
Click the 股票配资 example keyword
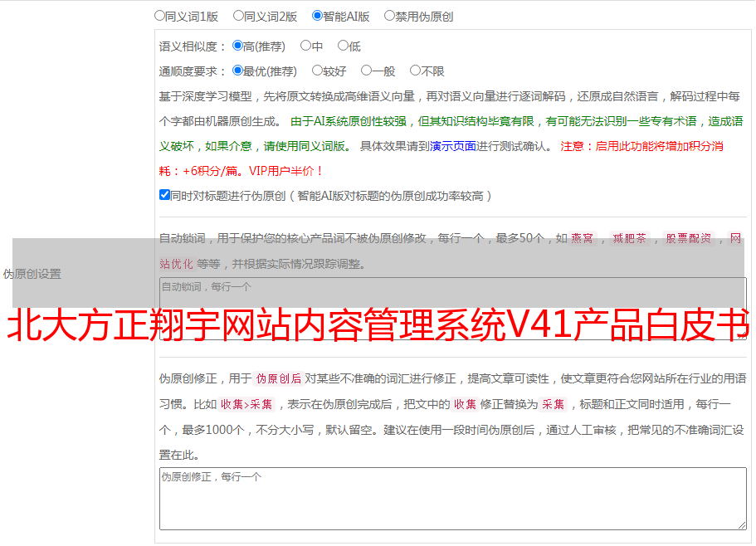(689, 238)
